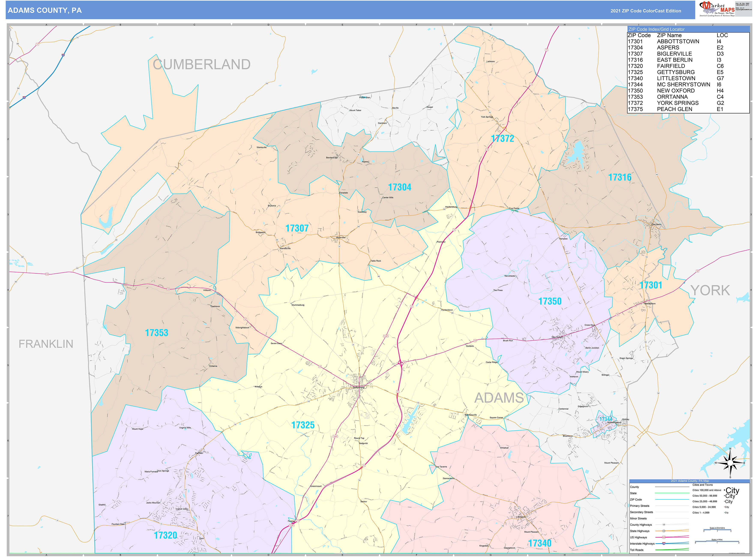Click the Minor Streets legend entry
Viewport: 756px width, 557px height.
[x=659, y=518]
